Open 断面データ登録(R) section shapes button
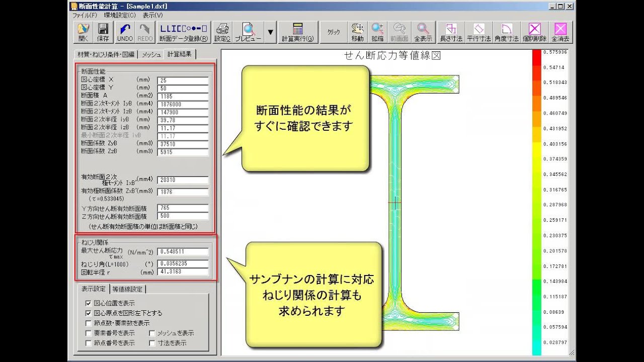644x362 pixels. 183,32
